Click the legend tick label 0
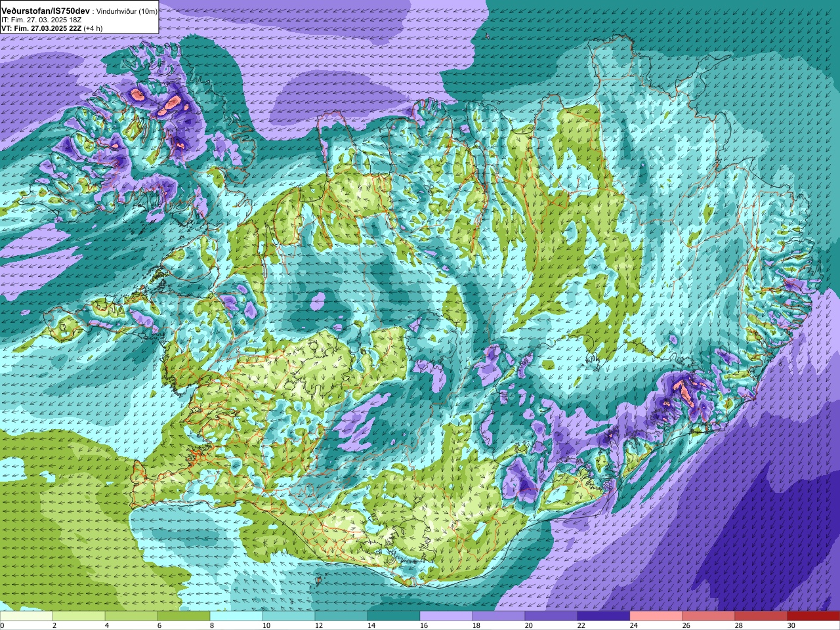The height and width of the screenshot is (630, 840). (x=3, y=625)
